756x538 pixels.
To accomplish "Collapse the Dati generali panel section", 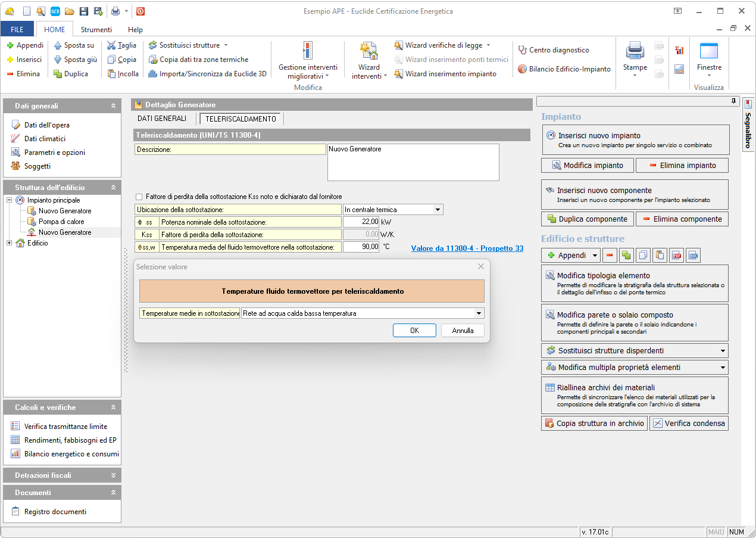I will click(x=113, y=106).
